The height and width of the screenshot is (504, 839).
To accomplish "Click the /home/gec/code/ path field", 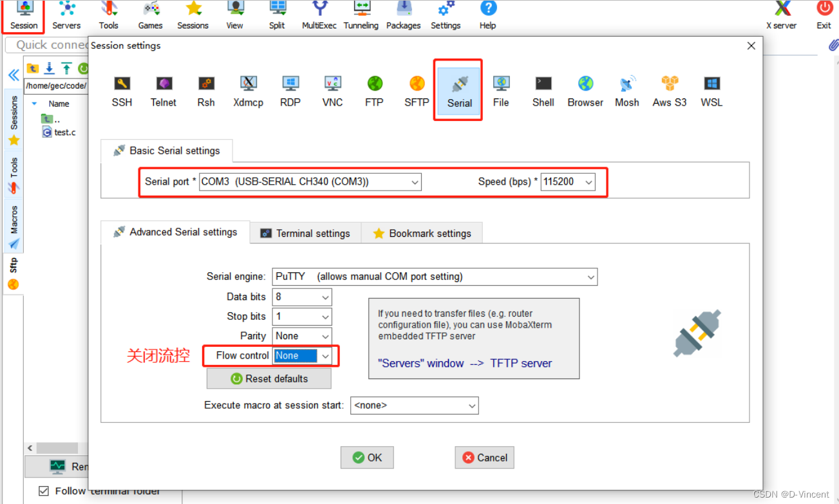I will pos(55,86).
